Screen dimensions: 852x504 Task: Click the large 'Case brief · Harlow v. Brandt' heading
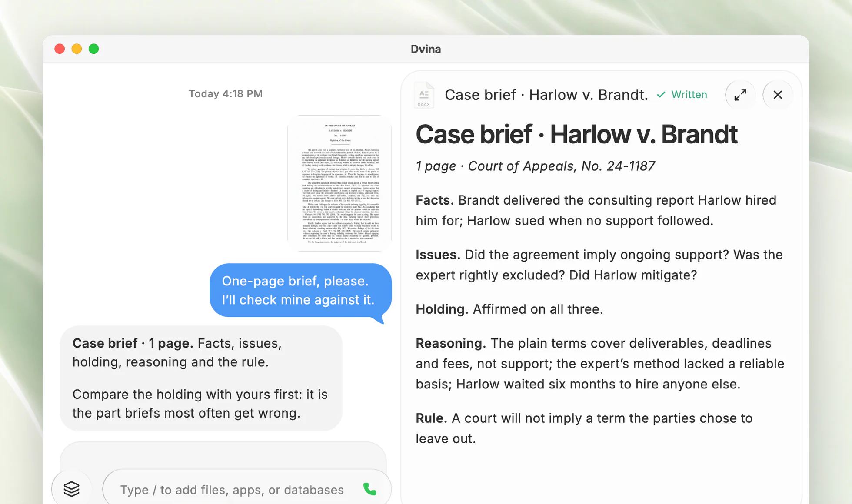tap(576, 134)
